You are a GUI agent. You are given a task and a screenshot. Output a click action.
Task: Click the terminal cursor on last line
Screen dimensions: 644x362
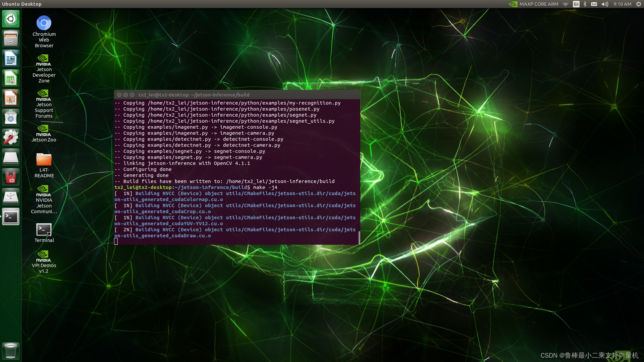116,242
